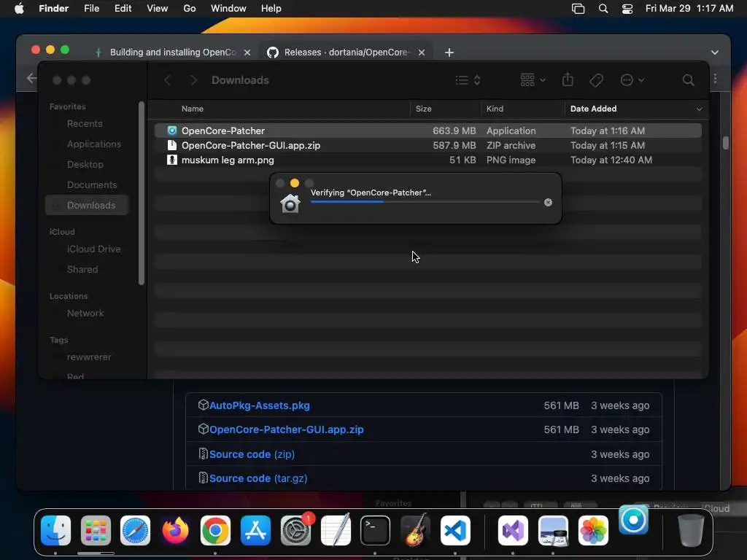Screen dimensions: 747x560
Task: Open a new browser tab with plus button
Action: point(449,52)
